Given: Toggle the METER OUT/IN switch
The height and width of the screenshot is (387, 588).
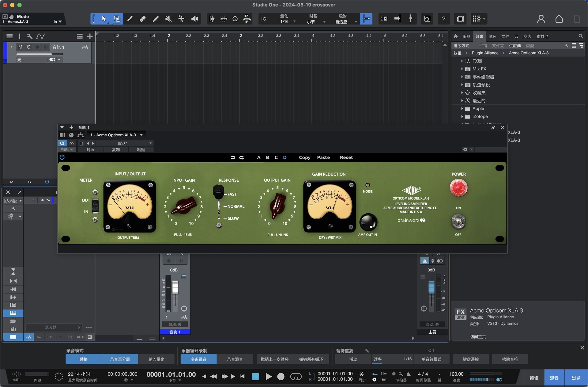Looking at the screenshot, I should coord(95,206).
